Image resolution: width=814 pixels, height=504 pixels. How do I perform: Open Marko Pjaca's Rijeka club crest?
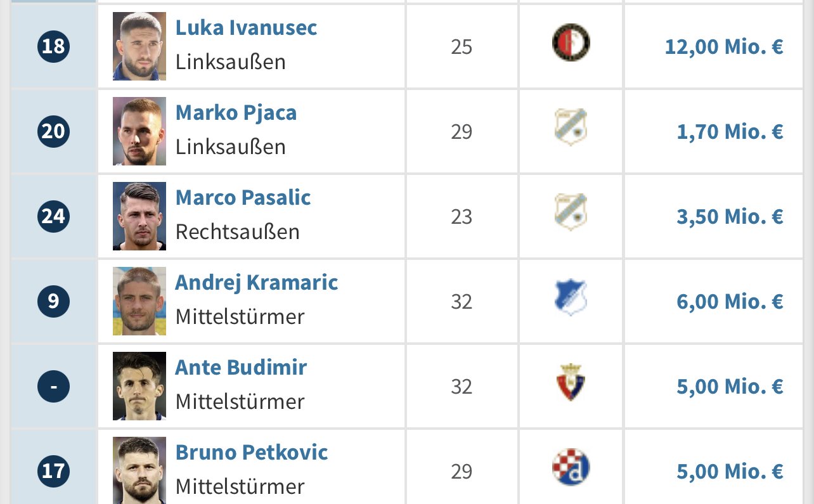point(571,127)
